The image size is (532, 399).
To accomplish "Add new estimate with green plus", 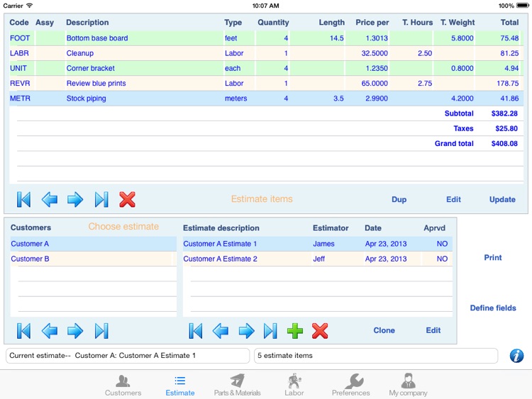I will [x=295, y=330].
